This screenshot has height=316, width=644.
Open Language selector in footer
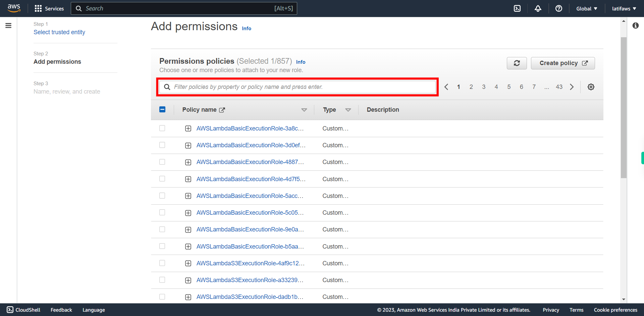click(x=94, y=310)
